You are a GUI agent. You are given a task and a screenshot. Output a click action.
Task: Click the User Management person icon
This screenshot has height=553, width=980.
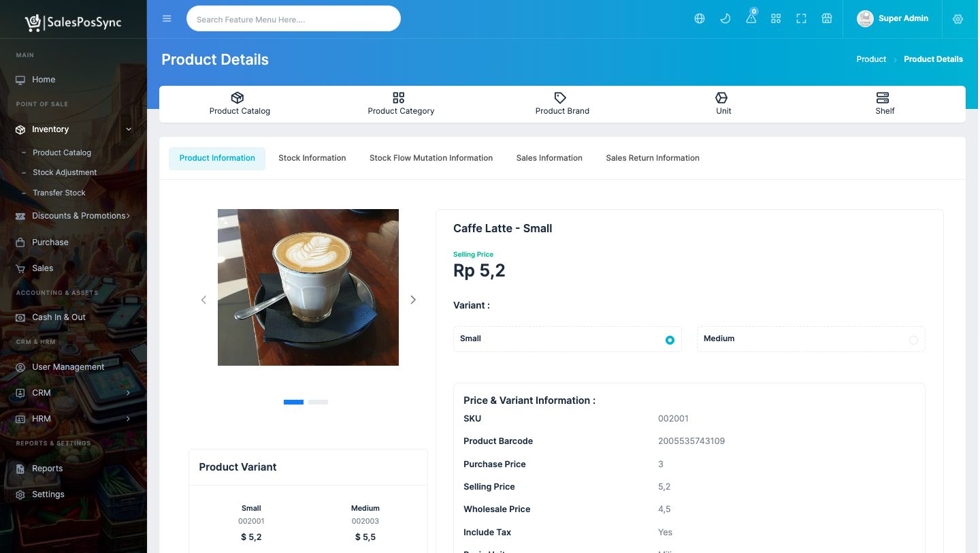20,367
